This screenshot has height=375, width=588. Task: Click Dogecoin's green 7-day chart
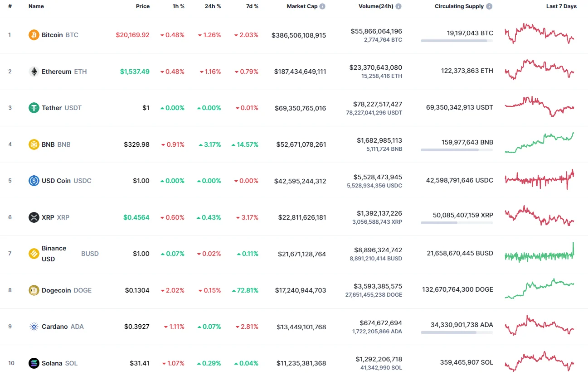pyautogui.click(x=539, y=290)
